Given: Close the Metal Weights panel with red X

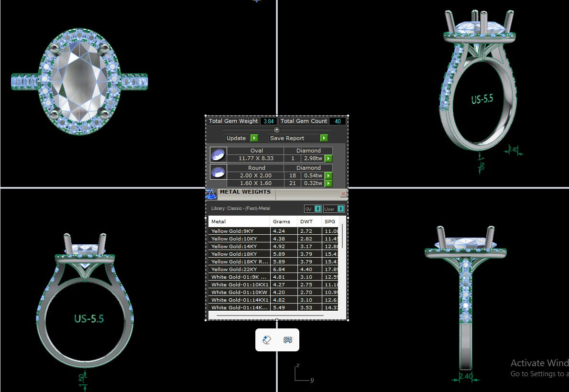Looking at the screenshot, I should [343, 194].
